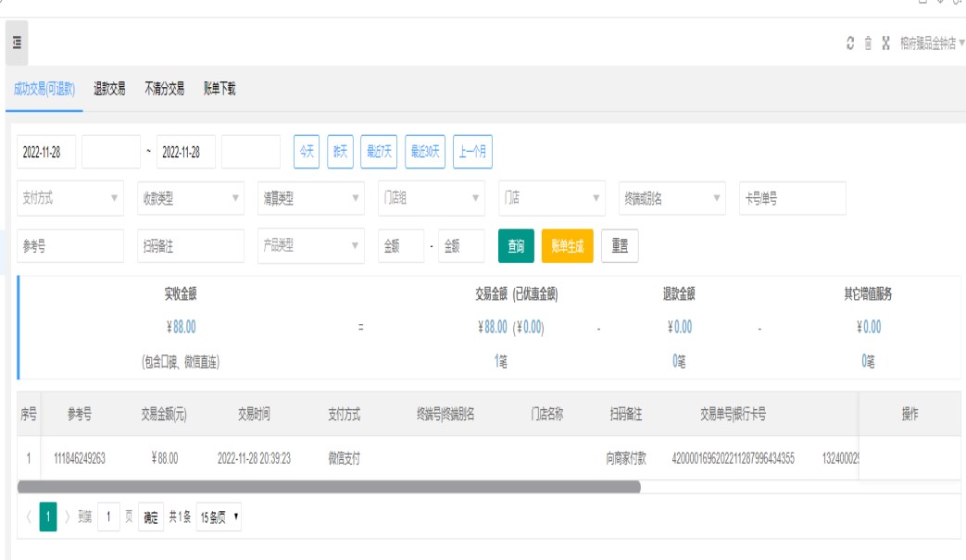Click the refresh icon in top bar
Viewport: 966px width, 560px height.
pyautogui.click(x=850, y=44)
